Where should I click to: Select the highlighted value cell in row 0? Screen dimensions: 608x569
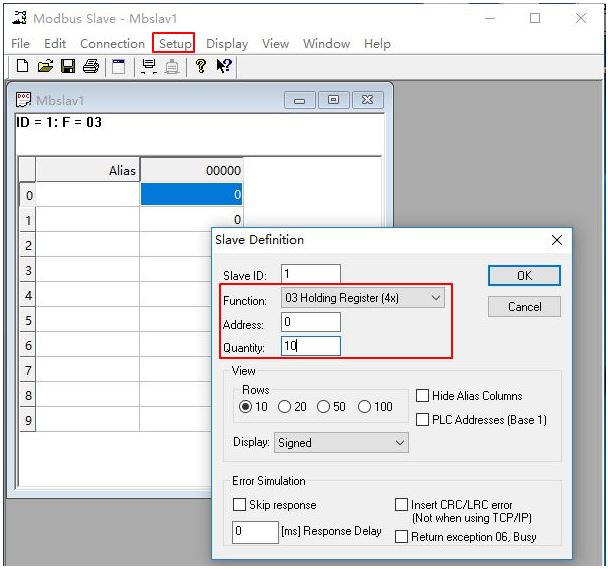tap(192, 194)
